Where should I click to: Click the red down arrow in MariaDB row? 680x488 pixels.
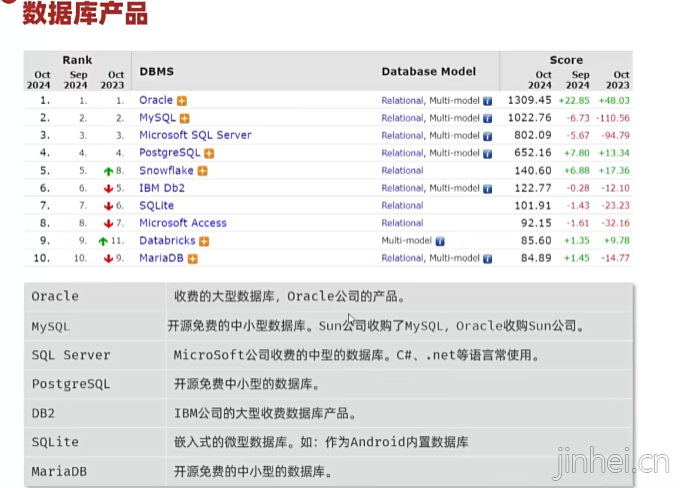pos(108,259)
